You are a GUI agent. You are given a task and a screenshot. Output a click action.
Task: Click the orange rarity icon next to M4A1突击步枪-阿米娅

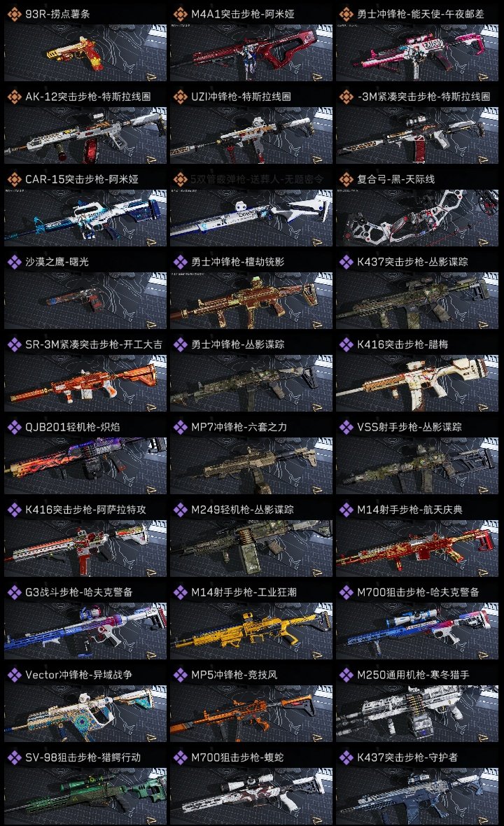click(x=180, y=14)
